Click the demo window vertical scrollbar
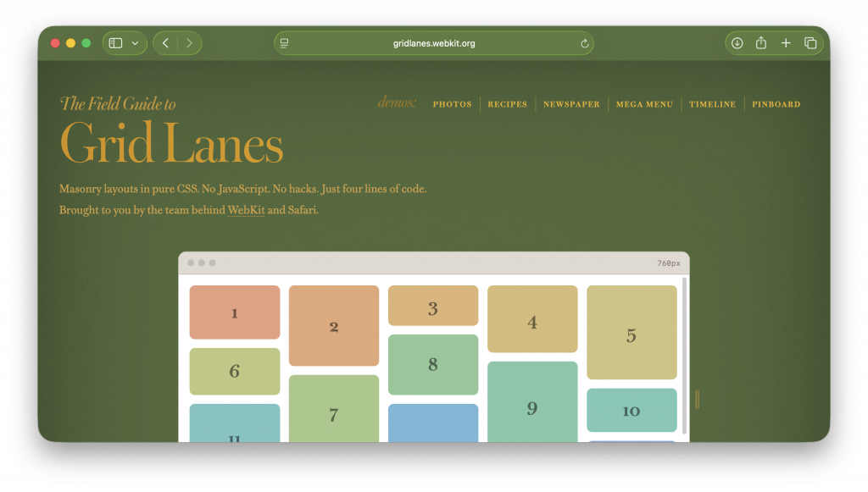The width and height of the screenshot is (868, 492). coord(685,356)
